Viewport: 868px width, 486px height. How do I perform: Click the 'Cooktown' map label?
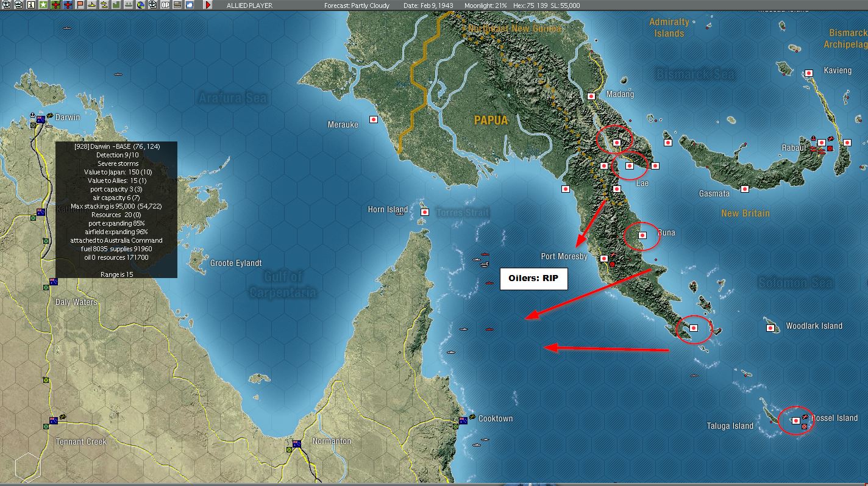coord(496,418)
